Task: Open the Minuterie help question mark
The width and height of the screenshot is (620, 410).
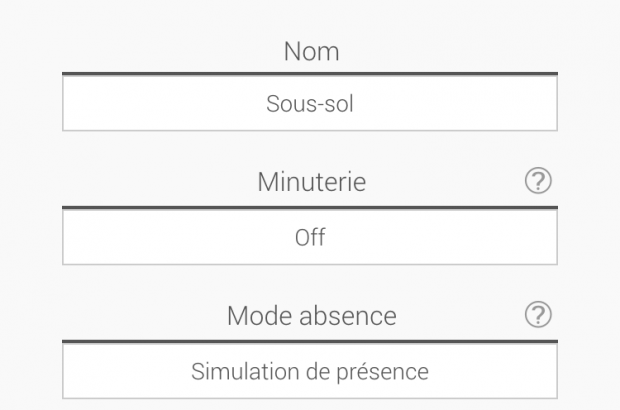Action: click(539, 182)
